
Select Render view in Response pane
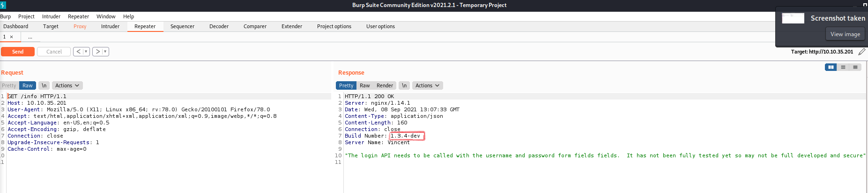(x=385, y=85)
